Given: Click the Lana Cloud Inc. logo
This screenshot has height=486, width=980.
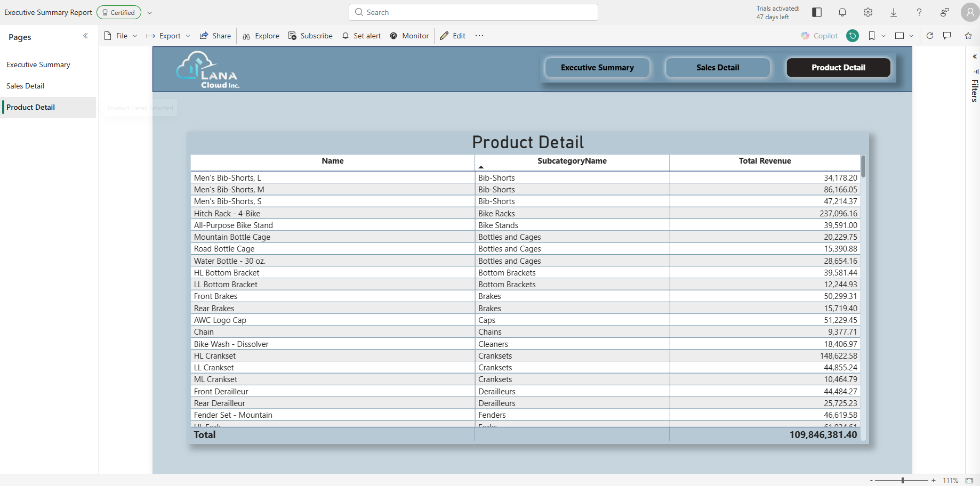Looking at the screenshot, I should [x=208, y=70].
